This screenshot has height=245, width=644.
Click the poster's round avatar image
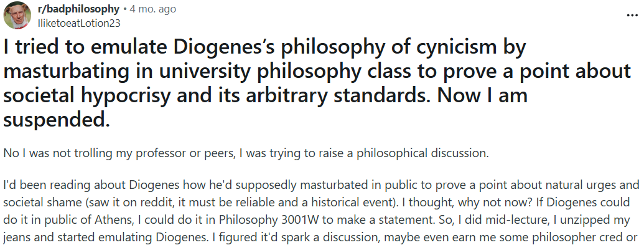point(17,16)
